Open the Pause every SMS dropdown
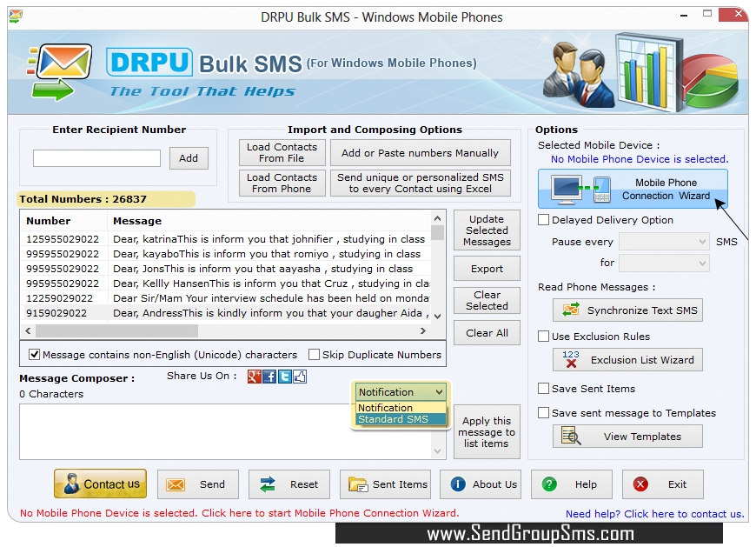The width and height of the screenshot is (756, 547). (664, 242)
